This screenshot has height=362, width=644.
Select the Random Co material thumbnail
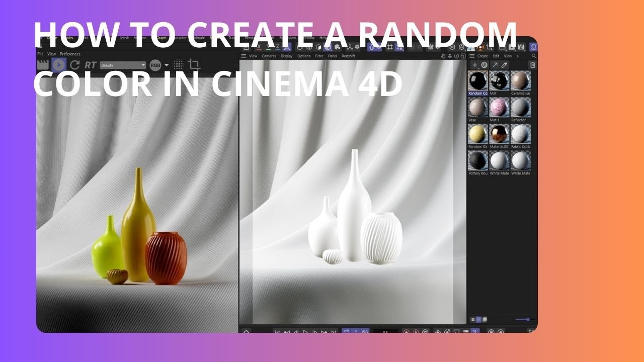[478, 80]
